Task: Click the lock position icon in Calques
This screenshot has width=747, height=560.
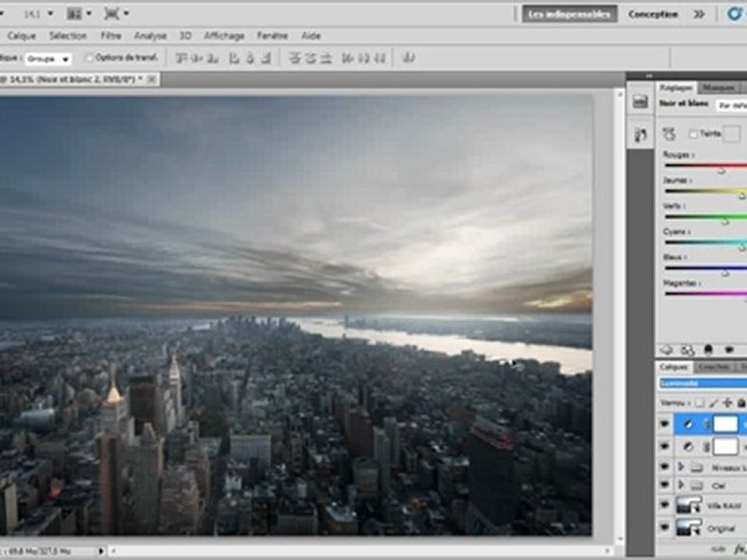Action: coord(727,403)
